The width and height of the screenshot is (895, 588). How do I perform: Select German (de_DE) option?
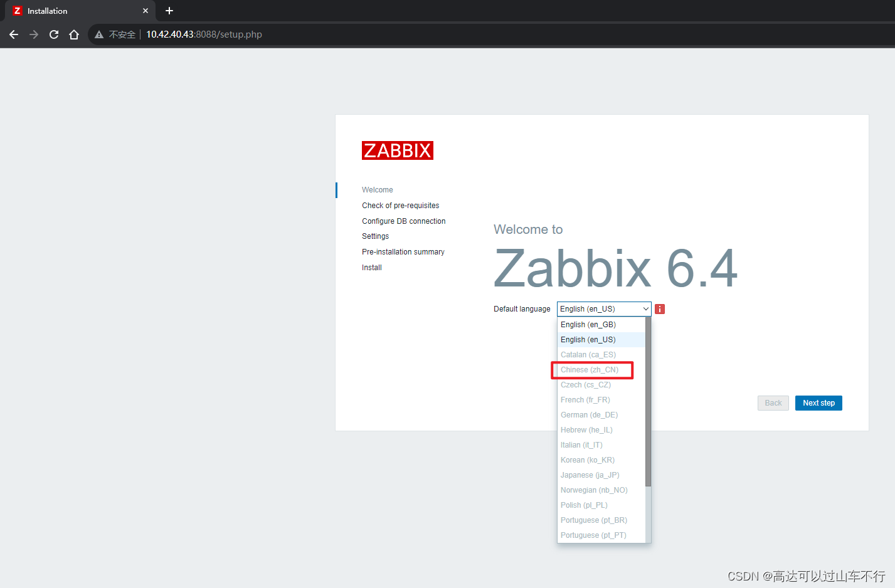601,415
